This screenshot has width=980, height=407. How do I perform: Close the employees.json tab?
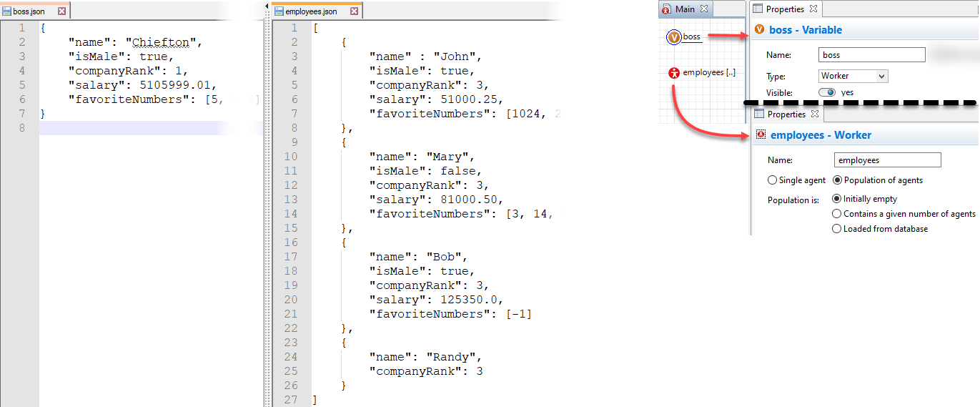353,11
